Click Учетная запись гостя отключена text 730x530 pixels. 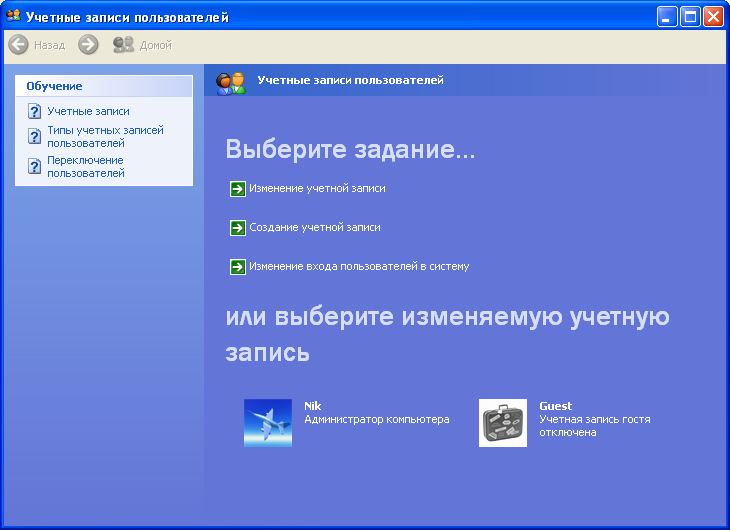tap(595, 426)
